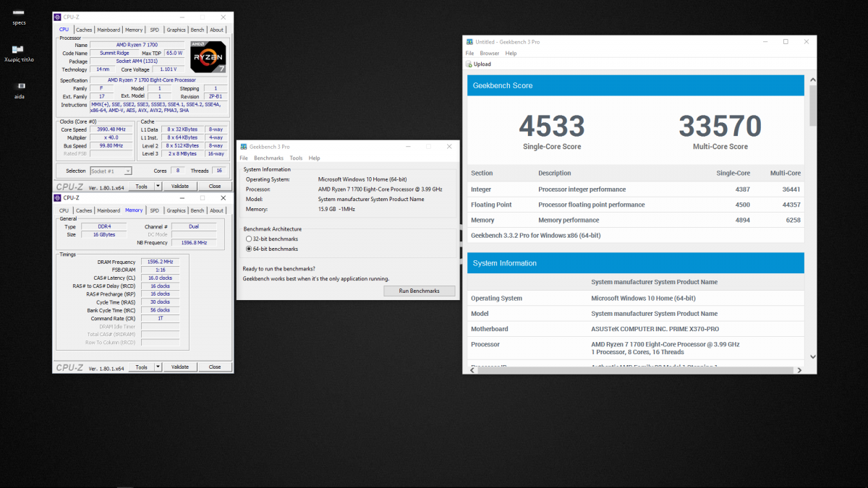The width and height of the screenshot is (868, 488).
Task: Click the Code Name field Summit Ridge
Action: click(113, 53)
